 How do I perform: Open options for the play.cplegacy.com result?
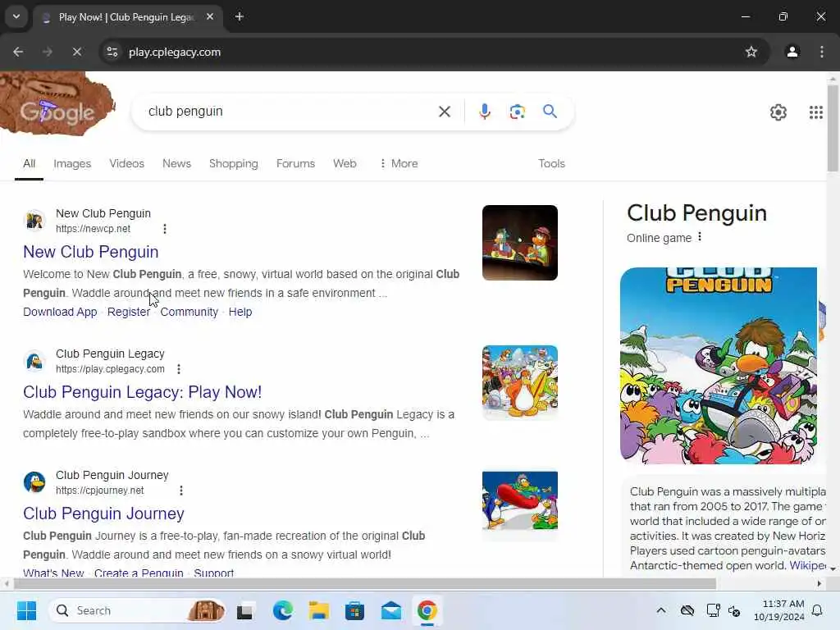point(179,369)
